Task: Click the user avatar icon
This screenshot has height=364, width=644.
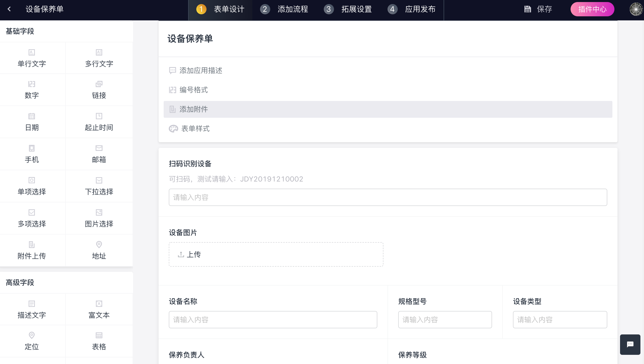Action: 636,9
